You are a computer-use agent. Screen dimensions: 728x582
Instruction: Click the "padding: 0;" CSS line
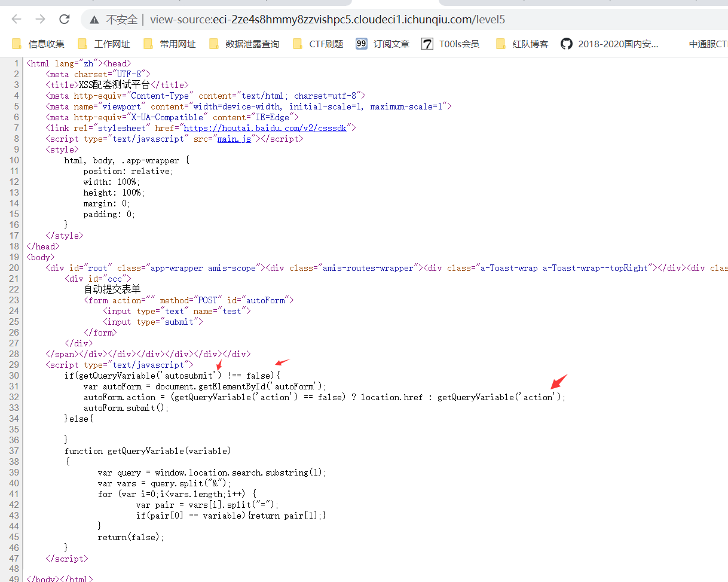[x=109, y=214]
